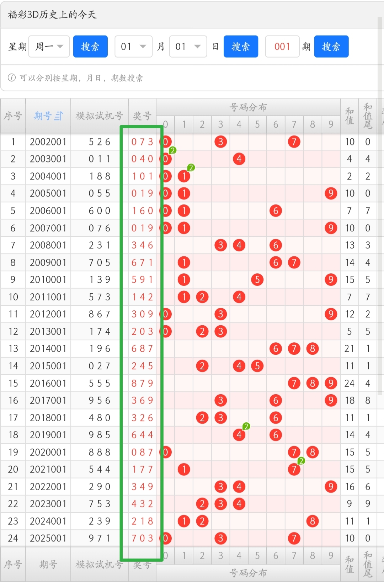Screen dimensions: 384x588
Task: Select period 2016001 cell
Action: point(48,383)
